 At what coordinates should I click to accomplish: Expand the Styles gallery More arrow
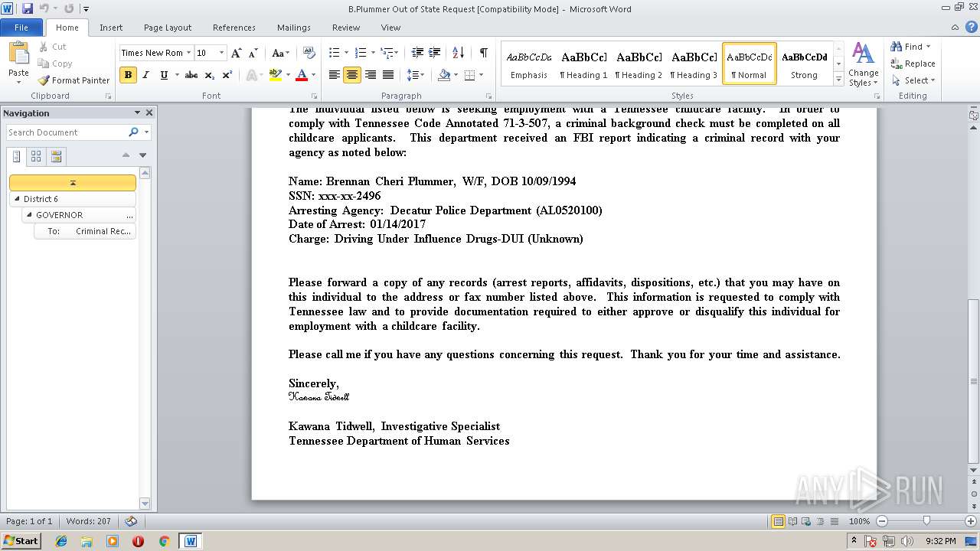[x=838, y=80]
